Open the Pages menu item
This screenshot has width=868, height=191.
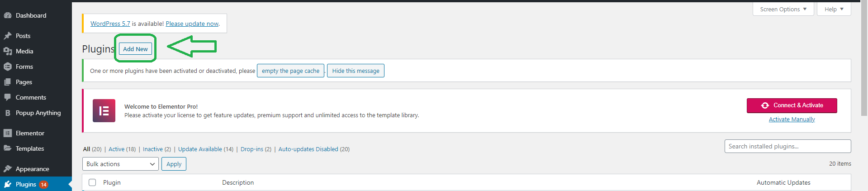(24, 82)
